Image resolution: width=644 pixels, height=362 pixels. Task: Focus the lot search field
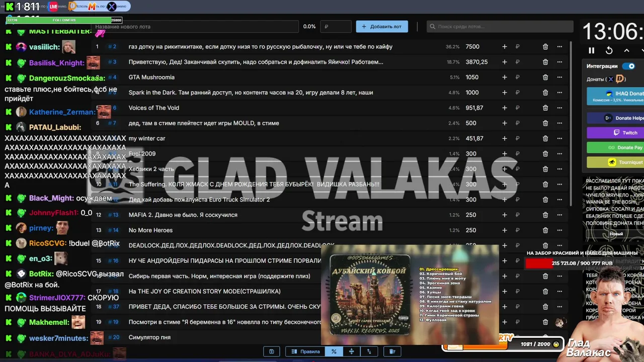(500, 27)
